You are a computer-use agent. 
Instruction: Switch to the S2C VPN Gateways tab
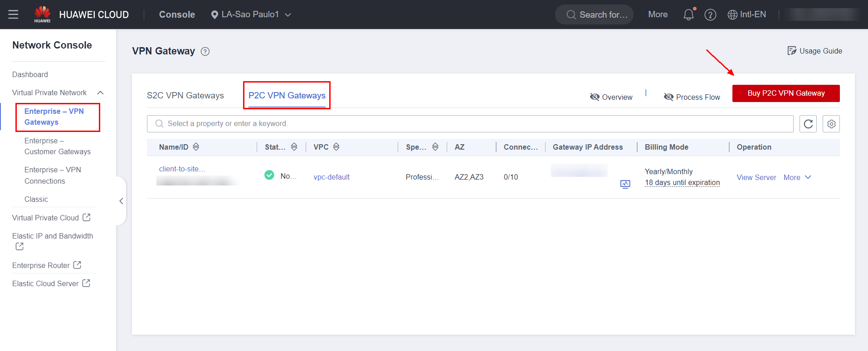click(x=185, y=96)
